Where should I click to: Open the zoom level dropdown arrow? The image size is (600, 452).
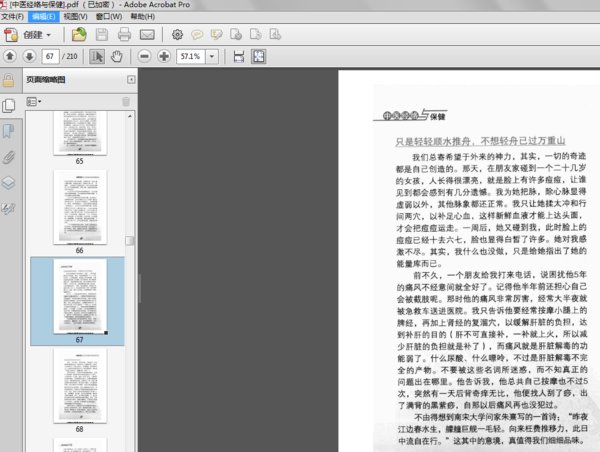[x=212, y=57]
